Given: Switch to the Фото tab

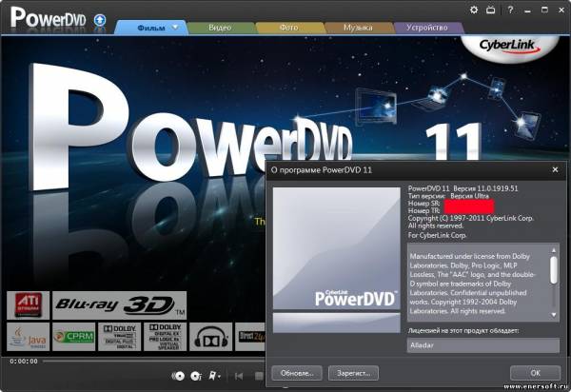Looking at the screenshot, I should click(289, 28).
